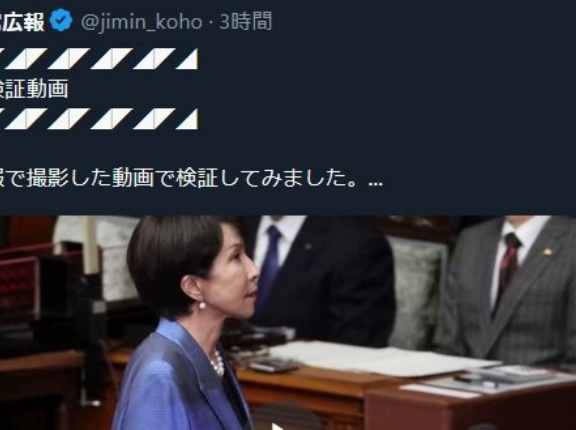Screen dimensions: 576x430
Task: Open the video thumbnail of woman in blue jacket
Action: click(x=288, y=322)
